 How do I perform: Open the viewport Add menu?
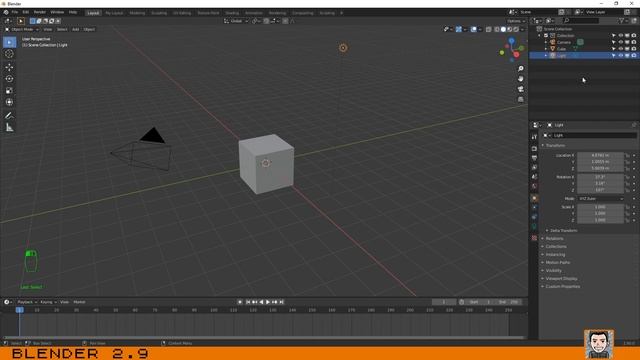76,29
